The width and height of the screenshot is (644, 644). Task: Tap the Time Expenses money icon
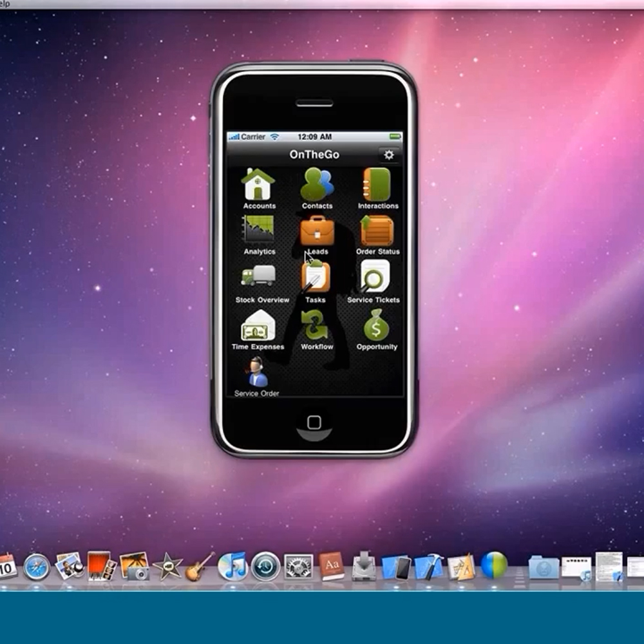coord(258,326)
